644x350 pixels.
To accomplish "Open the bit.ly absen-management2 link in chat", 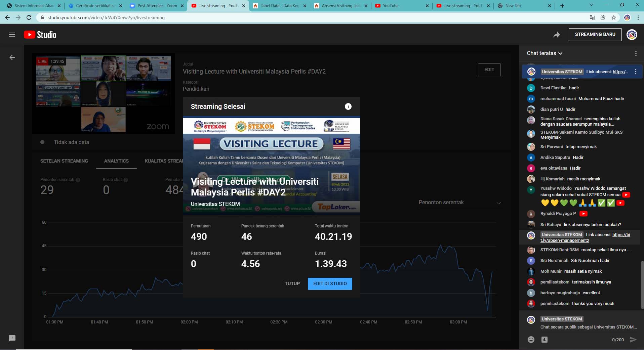I will 585,237.
